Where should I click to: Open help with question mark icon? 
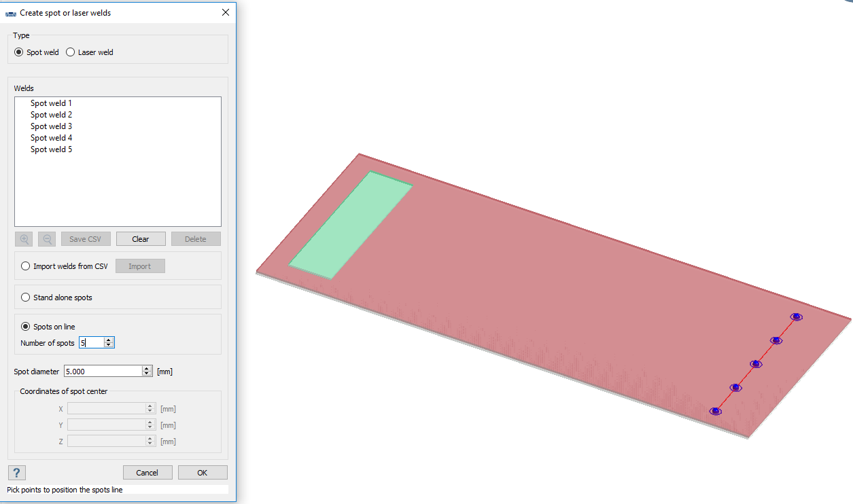click(17, 473)
